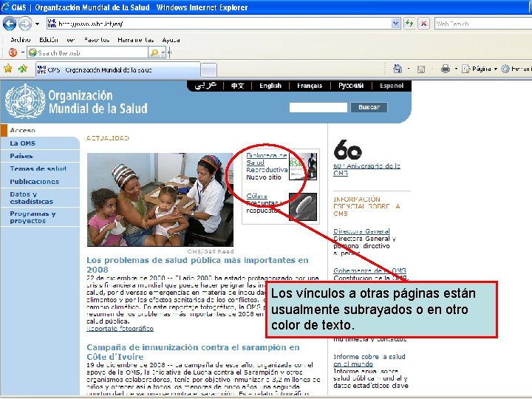Open Informe sobre la salud en el mundo link
Screen dimensions: 532x399
pyautogui.click(x=369, y=360)
